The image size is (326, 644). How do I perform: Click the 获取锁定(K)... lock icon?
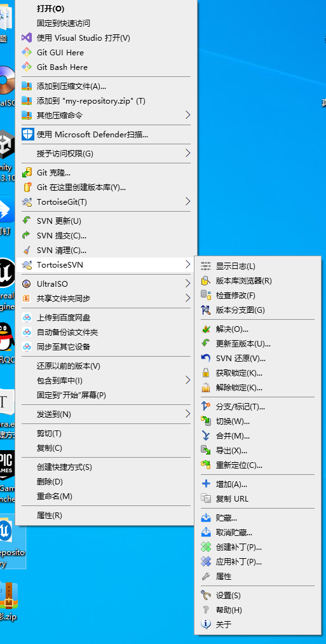click(205, 373)
